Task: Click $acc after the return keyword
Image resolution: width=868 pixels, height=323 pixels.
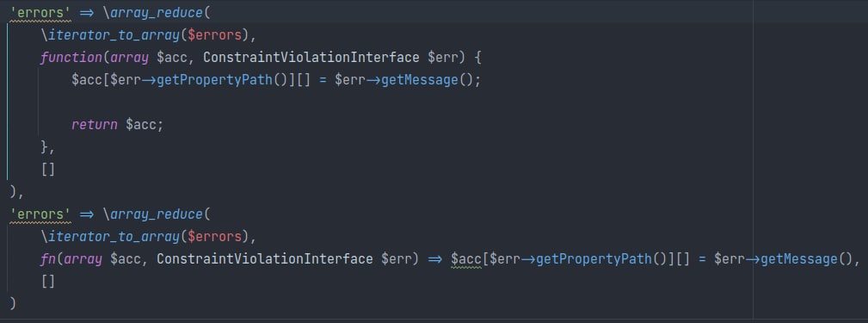Action: click(x=141, y=125)
